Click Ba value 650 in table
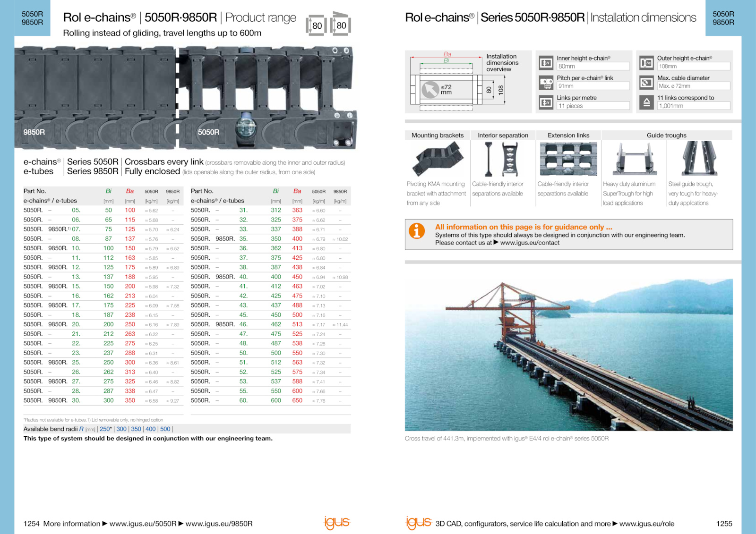This screenshot has height=534, width=756. click(x=297, y=400)
